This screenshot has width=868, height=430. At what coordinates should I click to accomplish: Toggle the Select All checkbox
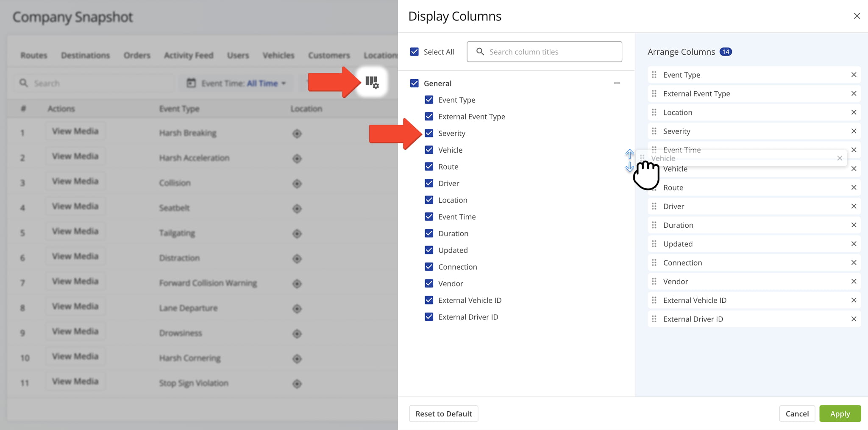click(415, 52)
